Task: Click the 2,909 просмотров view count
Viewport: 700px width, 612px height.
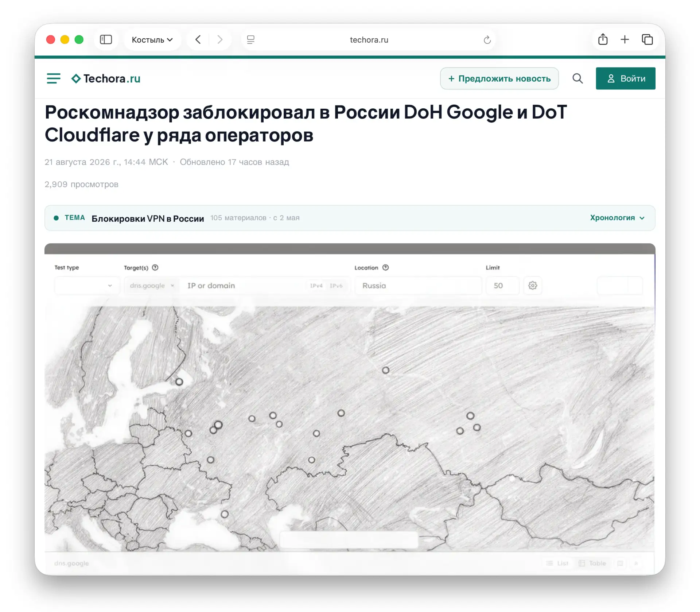Action: [81, 184]
